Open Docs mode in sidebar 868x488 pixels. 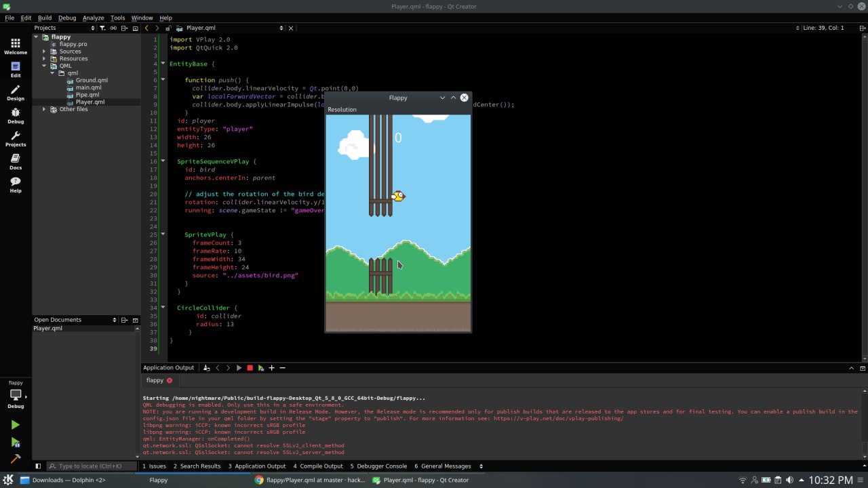pyautogui.click(x=16, y=162)
